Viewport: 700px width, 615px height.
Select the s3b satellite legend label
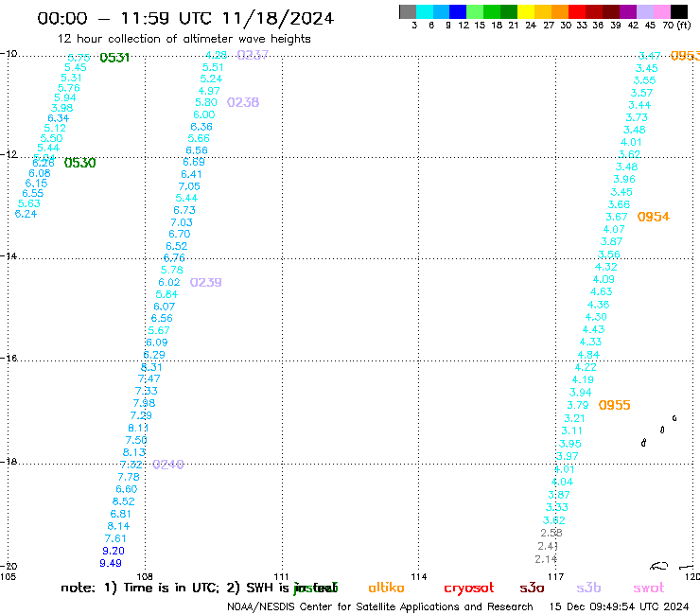coord(588,588)
